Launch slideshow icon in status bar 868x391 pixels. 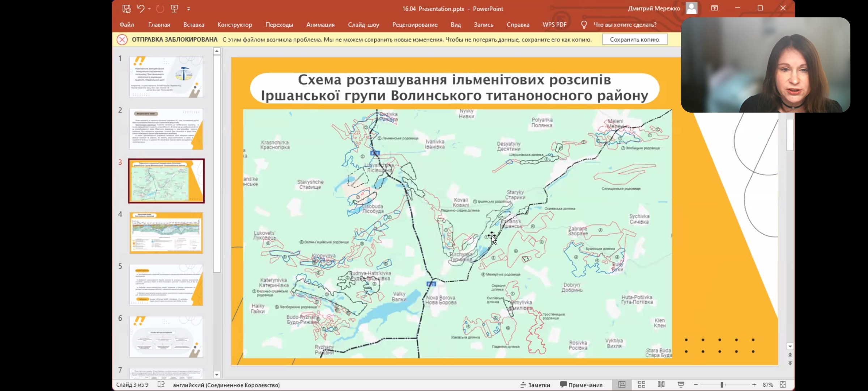pos(681,384)
